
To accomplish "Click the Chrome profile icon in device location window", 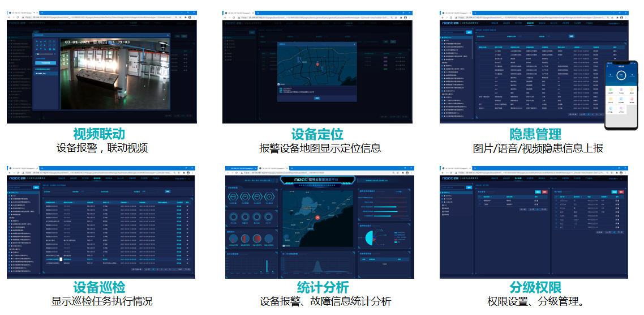I will click(x=405, y=17).
